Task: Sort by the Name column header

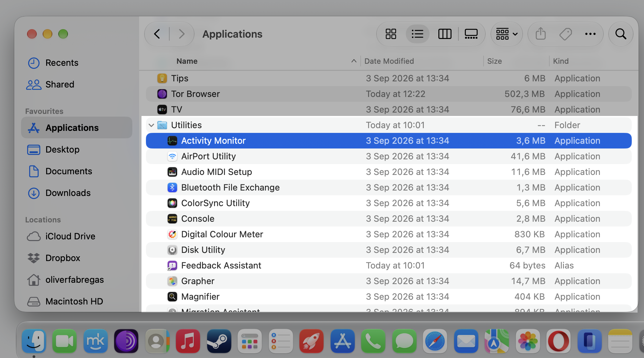Action: click(187, 61)
